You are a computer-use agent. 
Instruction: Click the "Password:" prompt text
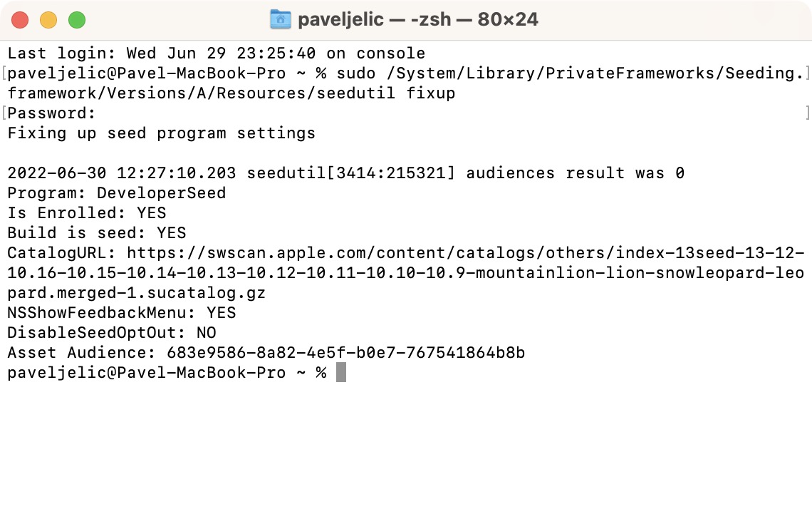51,113
